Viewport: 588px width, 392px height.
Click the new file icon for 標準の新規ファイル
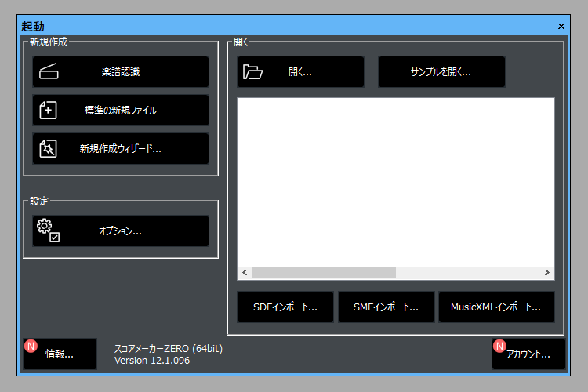49,111
